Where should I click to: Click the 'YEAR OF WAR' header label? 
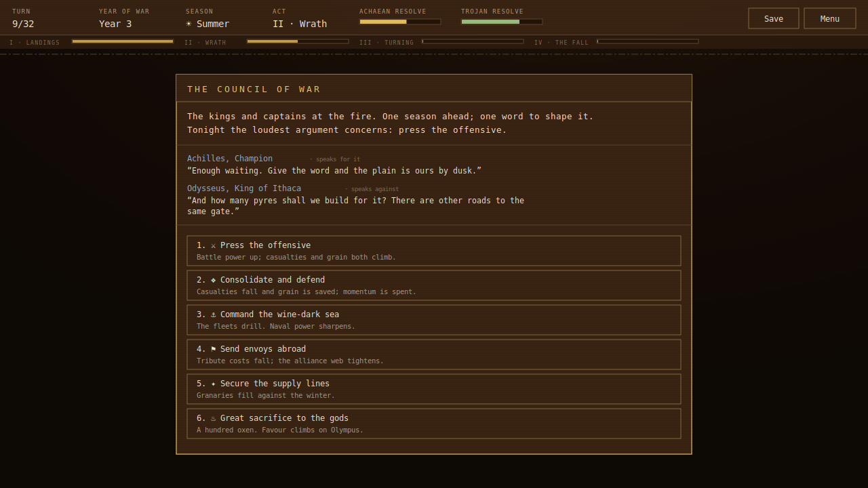[124, 12]
